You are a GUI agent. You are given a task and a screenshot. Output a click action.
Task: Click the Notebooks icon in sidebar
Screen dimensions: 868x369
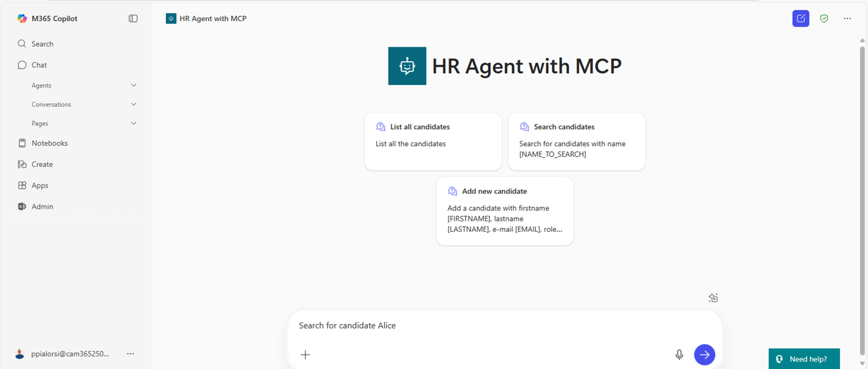pyautogui.click(x=22, y=143)
